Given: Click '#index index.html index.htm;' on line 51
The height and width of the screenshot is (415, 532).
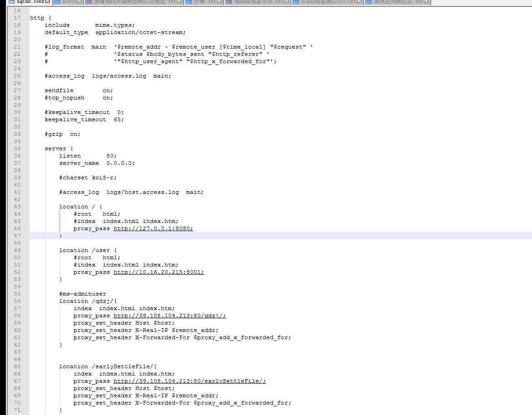Looking at the screenshot, I should (x=126, y=265).
